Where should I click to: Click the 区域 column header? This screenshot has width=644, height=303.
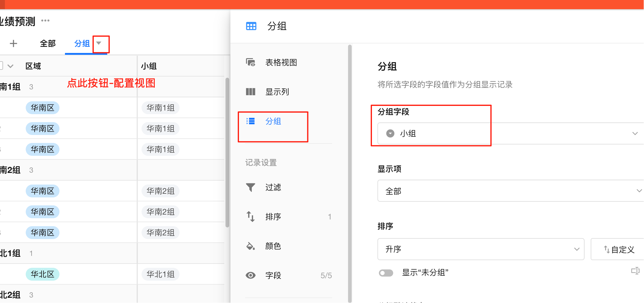(x=33, y=66)
